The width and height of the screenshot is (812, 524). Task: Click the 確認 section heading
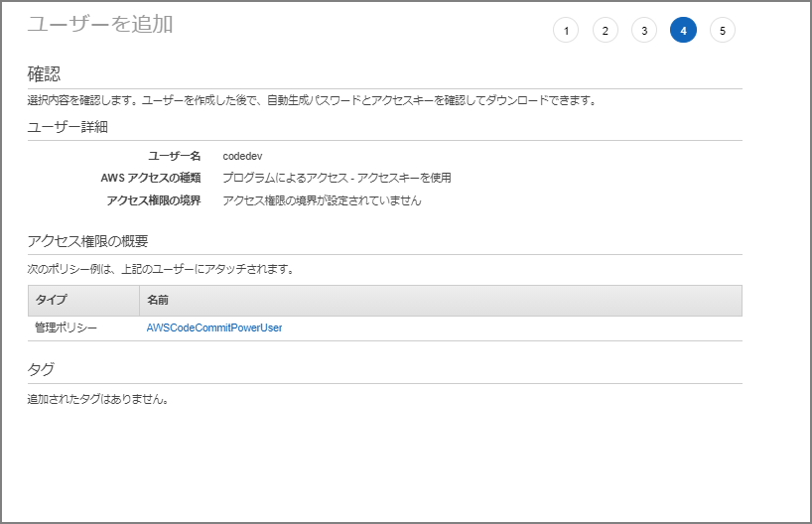[44, 74]
